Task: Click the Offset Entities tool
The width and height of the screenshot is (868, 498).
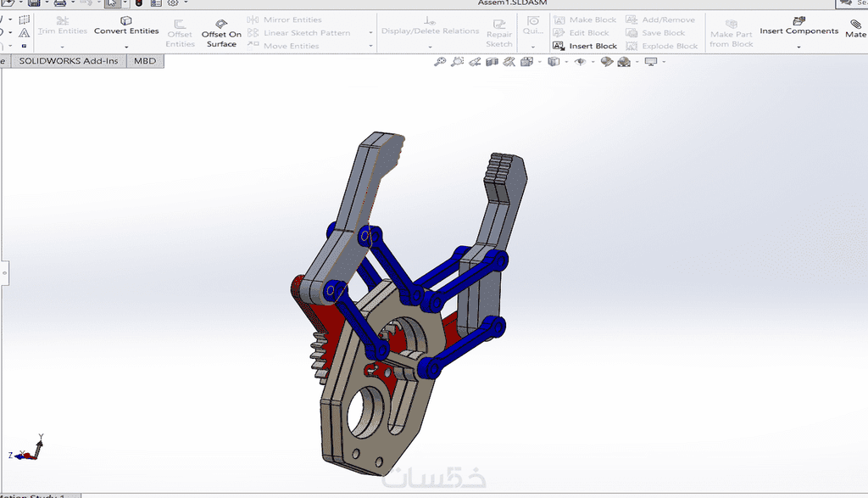Action: 180,33
